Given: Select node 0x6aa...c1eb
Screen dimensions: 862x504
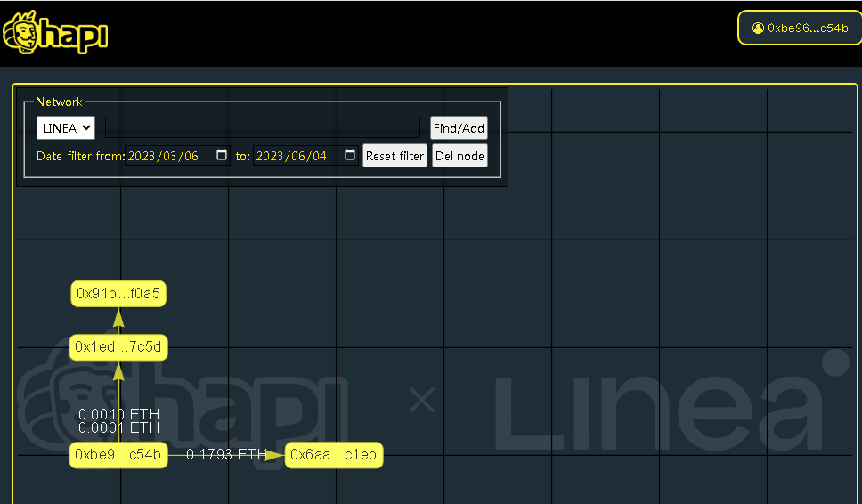Looking at the screenshot, I should (x=334, y=455).
